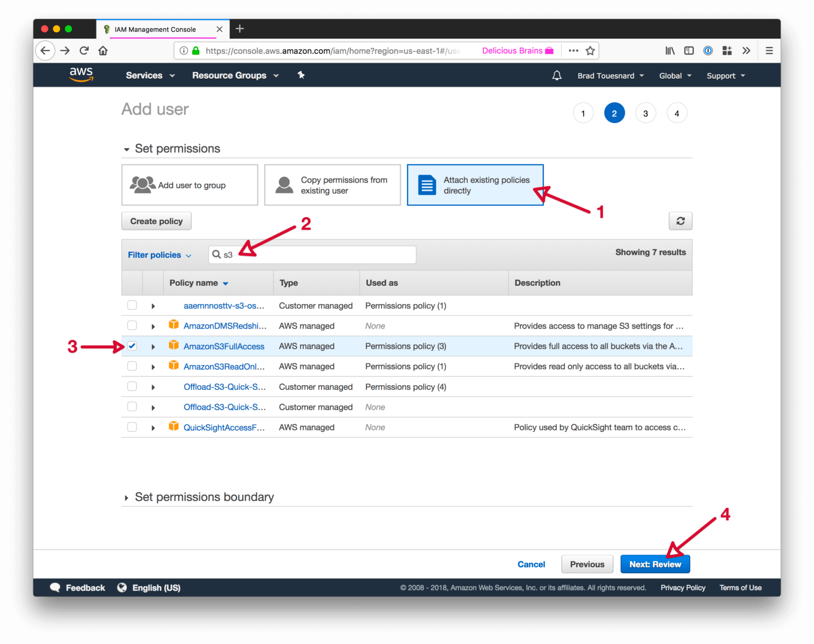Select the QuickSightAccess policy checkbox
Viewport: 814px width, 644px height.
(x=132, y=427)
